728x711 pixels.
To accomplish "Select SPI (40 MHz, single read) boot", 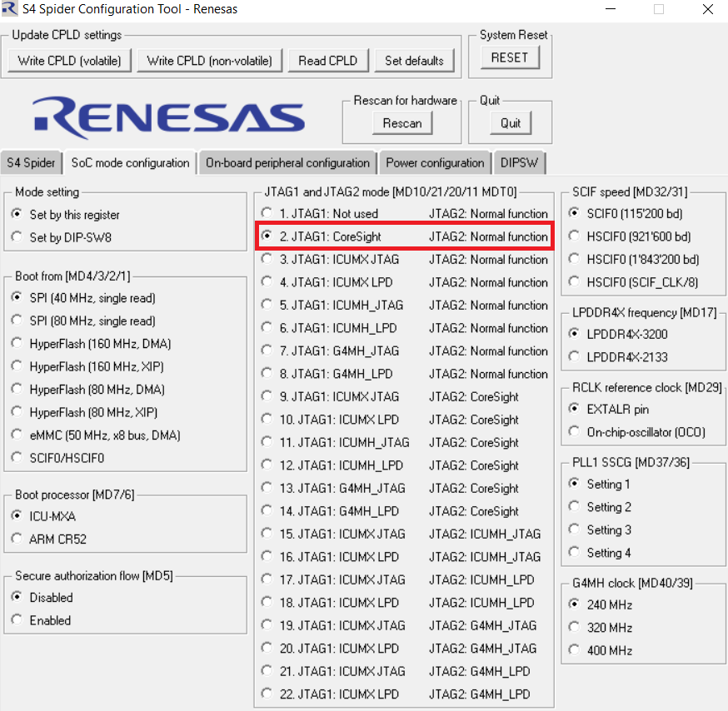I will pos(83,298).
